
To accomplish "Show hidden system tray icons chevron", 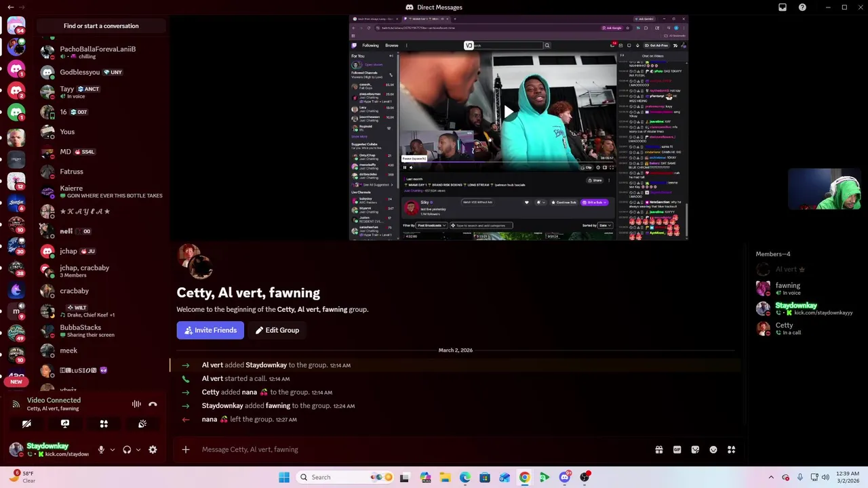I will pos(771,477).
